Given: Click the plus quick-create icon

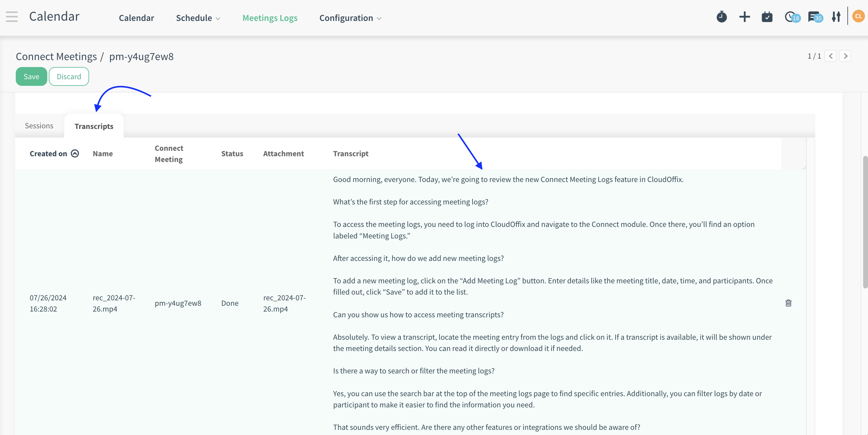Looking at the screenshot, I should click(744, 17).
